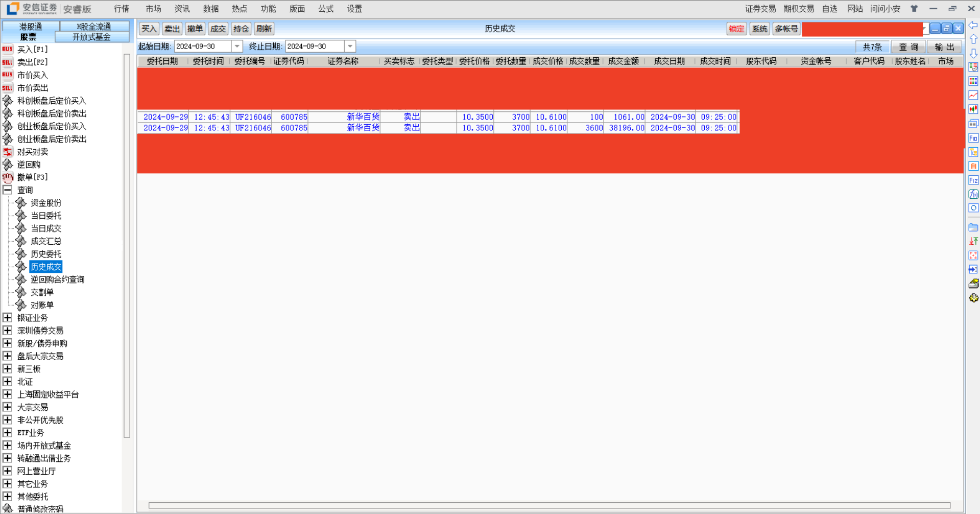Click the back arrow icon in right toolbar

pyautogui.click(x=973, y=25)
